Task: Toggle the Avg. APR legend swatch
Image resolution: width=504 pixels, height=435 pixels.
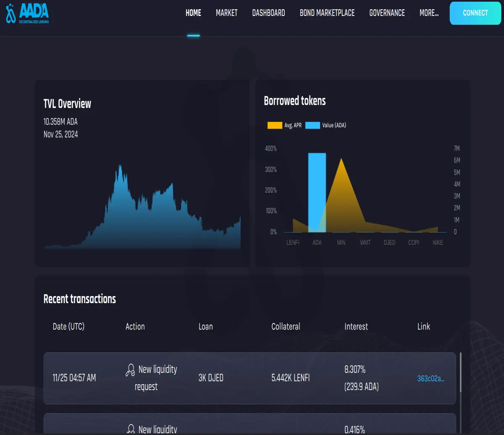Action: [x=275, y=125]
